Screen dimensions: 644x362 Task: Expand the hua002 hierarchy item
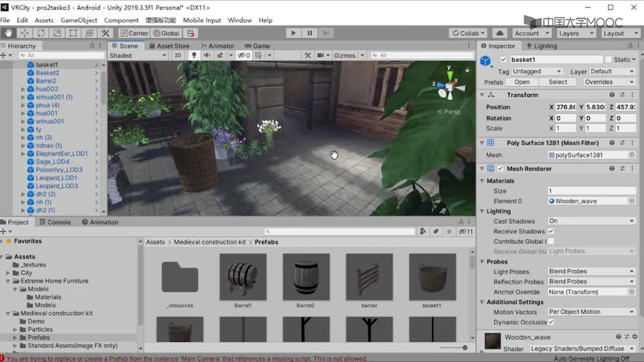[x=23, y=89]
